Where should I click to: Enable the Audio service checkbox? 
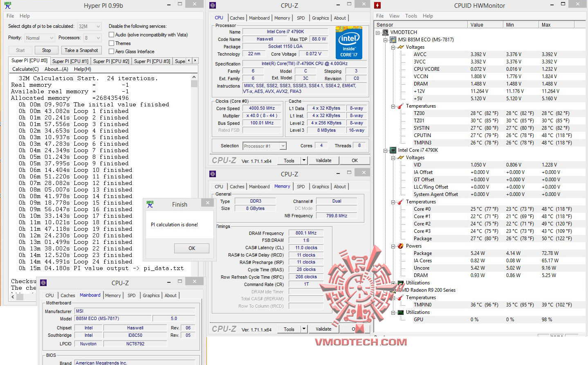pos(111,35)
